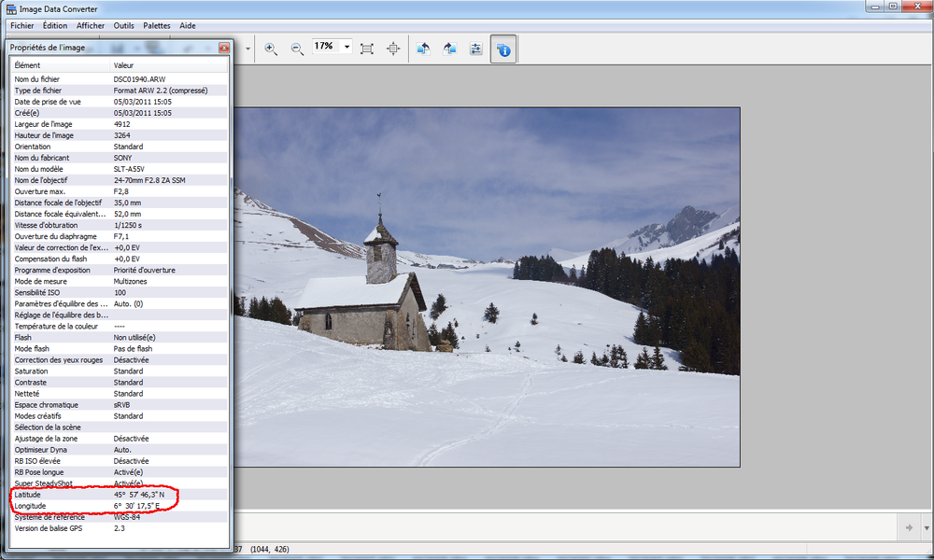
Task: Click the Image Data Converter title bar icon
Action: [x=11, y=9]
